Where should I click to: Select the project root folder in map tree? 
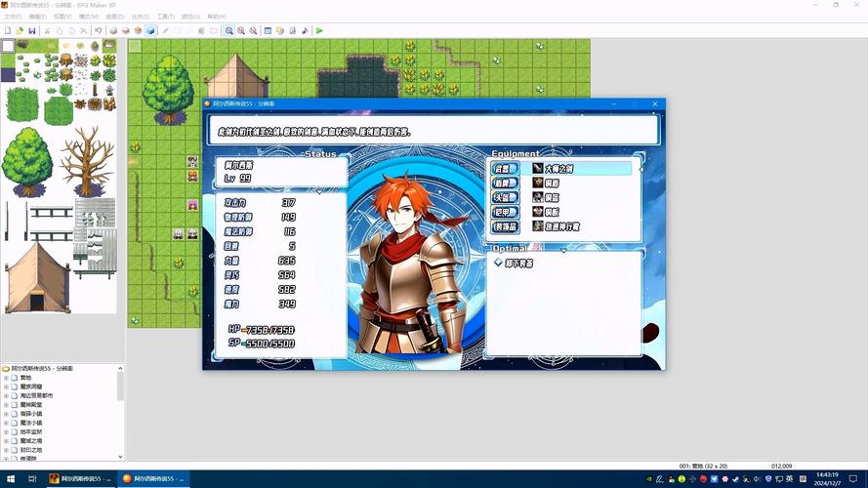[38, 369]
